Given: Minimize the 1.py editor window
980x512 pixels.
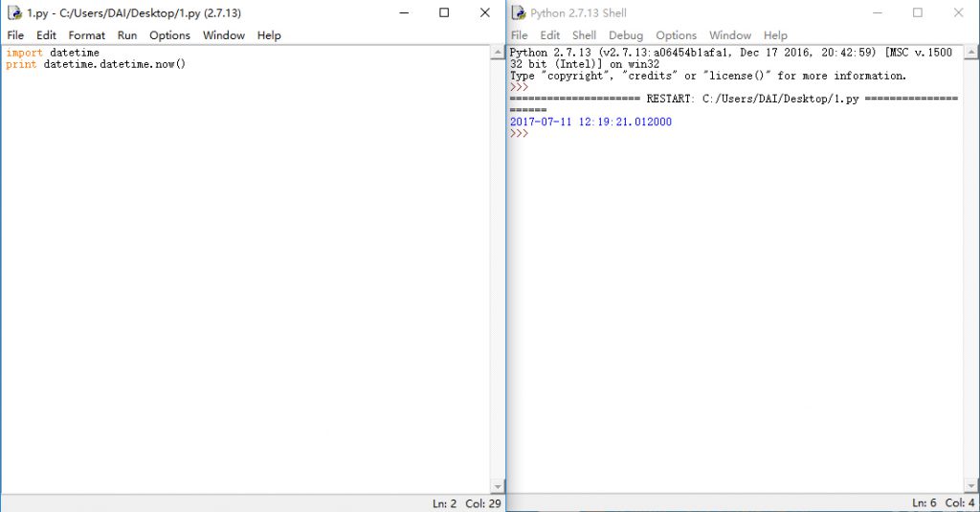Looking at the screenshot, I should [405, 12].
